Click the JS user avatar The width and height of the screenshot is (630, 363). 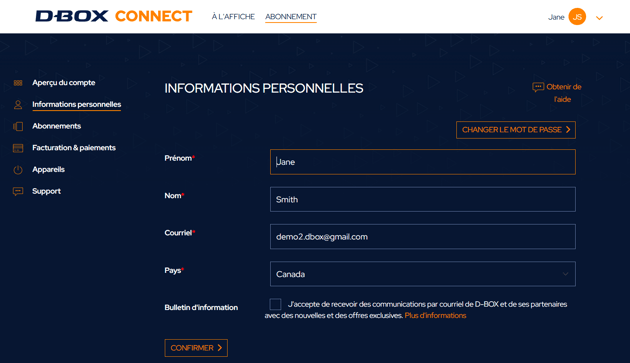[x=577, y=17]
